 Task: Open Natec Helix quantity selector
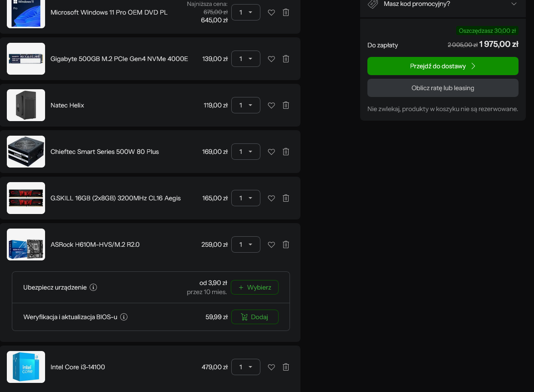coord(245,105)
